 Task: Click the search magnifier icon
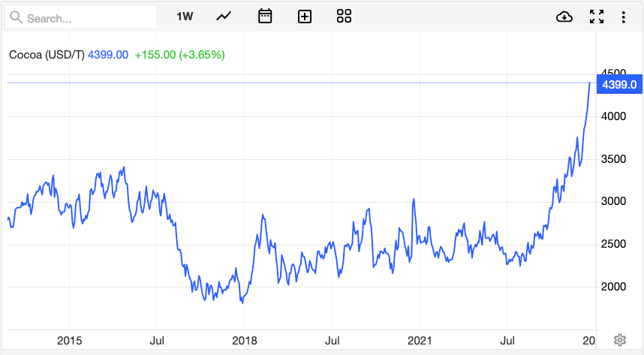point(16,17)
